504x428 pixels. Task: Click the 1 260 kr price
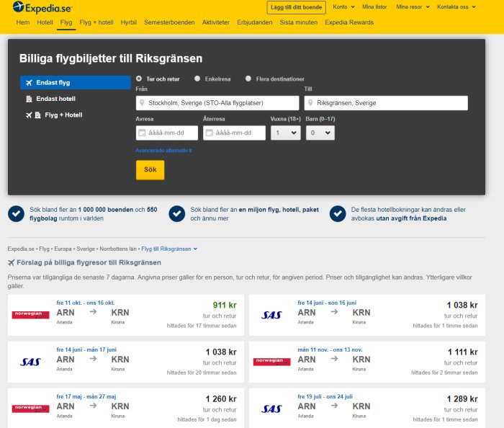pos(221,399)
